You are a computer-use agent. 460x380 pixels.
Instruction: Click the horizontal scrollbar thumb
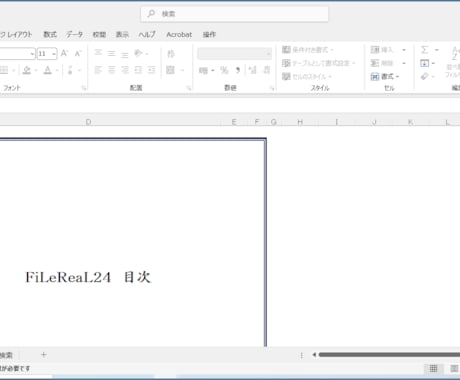[x=389, y=355]
